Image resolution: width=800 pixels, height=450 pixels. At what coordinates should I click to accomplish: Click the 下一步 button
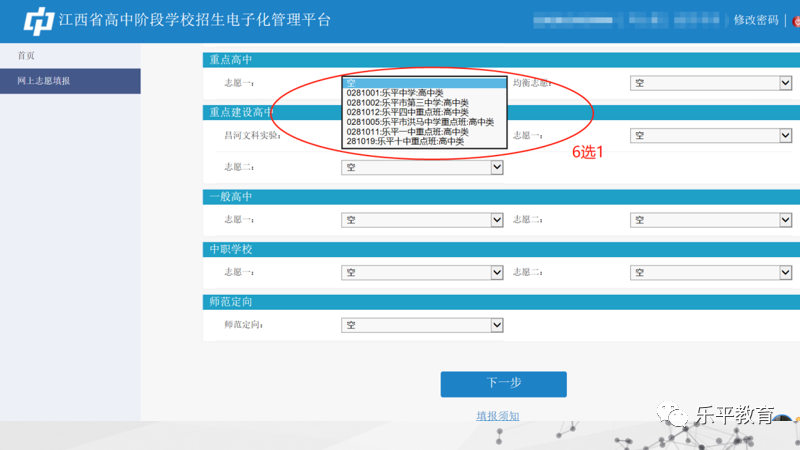(x=503, y=384)
